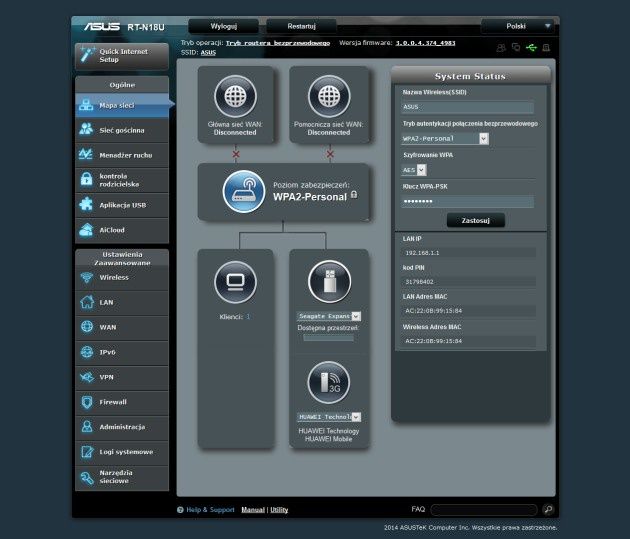This screenshot has height=539, width=630.
Task: Open the clients computer icon
Action: 235,282
